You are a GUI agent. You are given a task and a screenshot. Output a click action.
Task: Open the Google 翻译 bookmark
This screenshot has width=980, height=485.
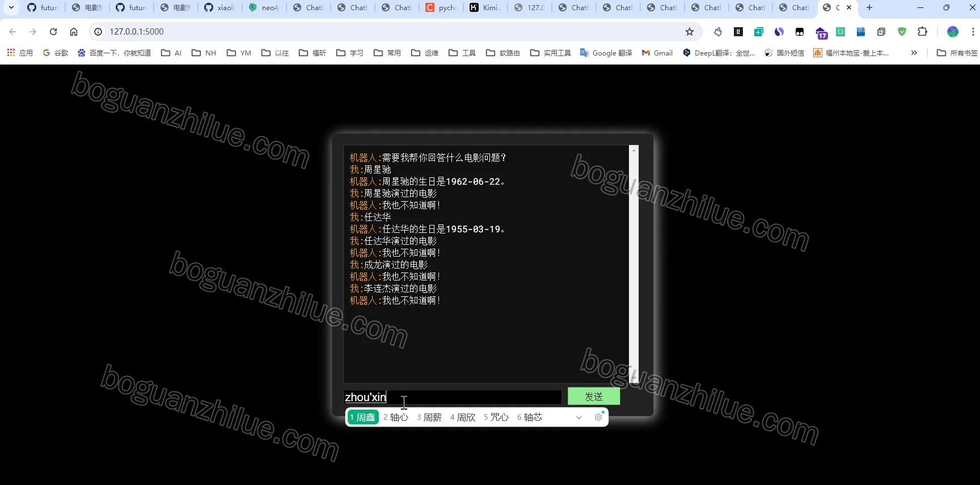[x=606, y=53]
